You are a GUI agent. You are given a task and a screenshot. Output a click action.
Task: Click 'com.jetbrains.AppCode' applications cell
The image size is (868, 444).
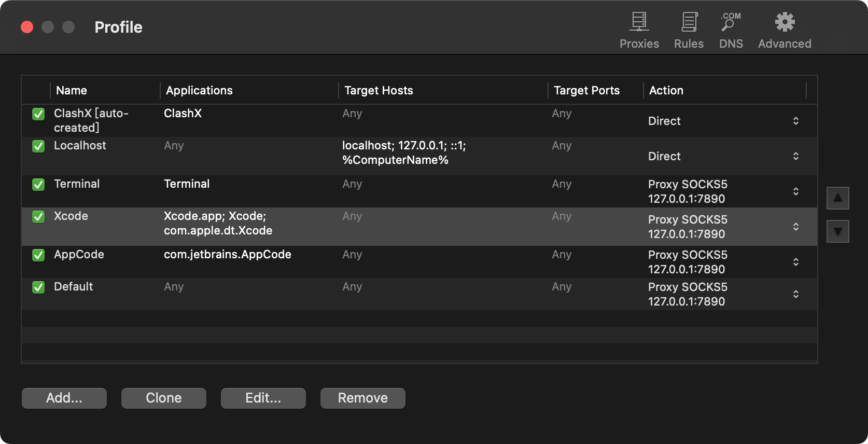(228, 255)
